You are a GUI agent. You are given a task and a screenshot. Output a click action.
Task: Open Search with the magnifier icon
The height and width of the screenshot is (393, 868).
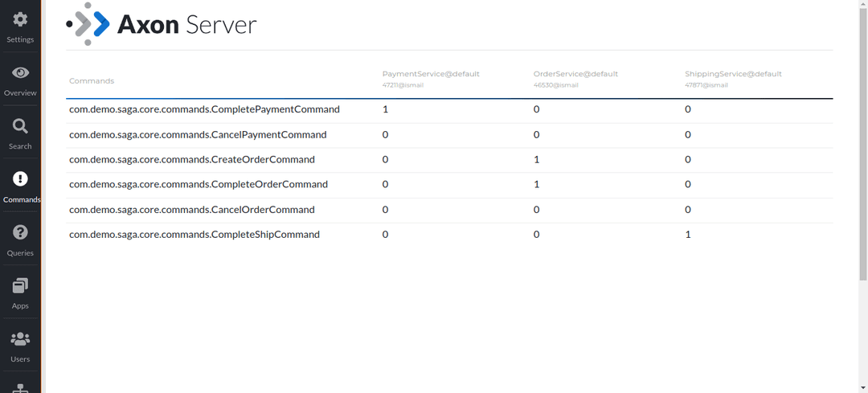point(20,126)
